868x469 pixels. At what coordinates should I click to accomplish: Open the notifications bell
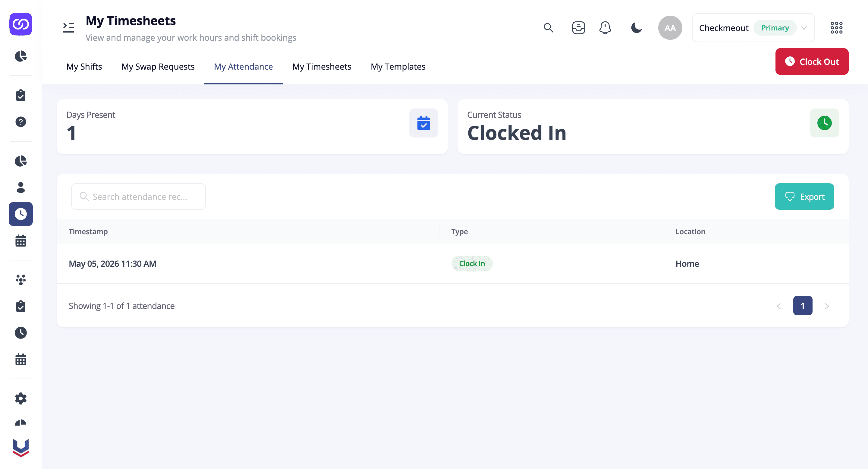click(605, 28)
